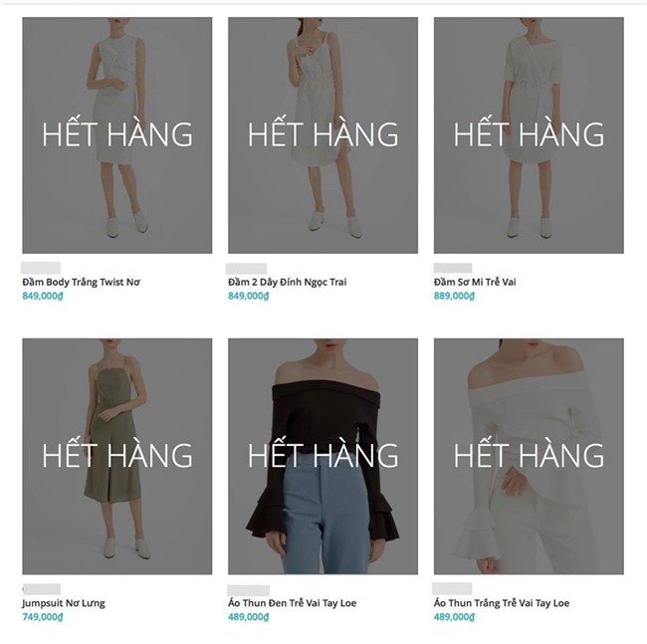Screen dimensions: 647x644
Task: Click the brand tag above Đầm Sơ Mi Trễ Vai
Action: tap(453, 268)
